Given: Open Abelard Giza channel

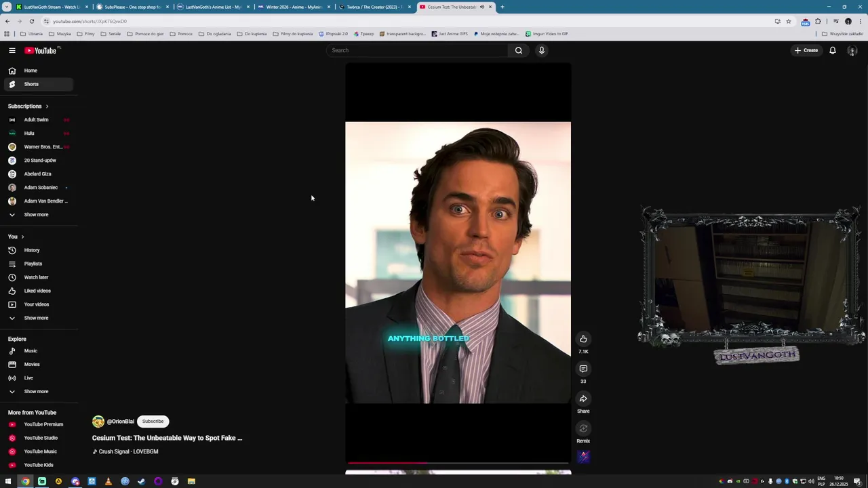Looking at the screenshot, I should 40,174.
